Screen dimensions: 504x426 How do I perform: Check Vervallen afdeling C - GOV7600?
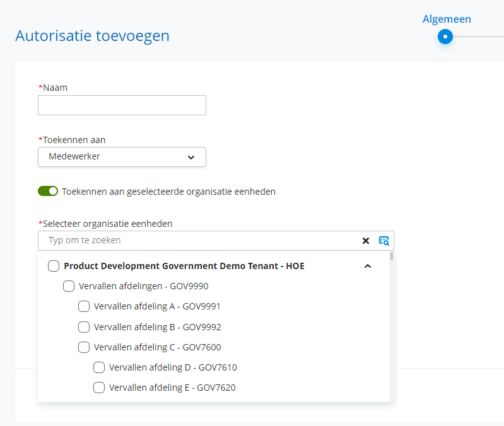point(84,347)
